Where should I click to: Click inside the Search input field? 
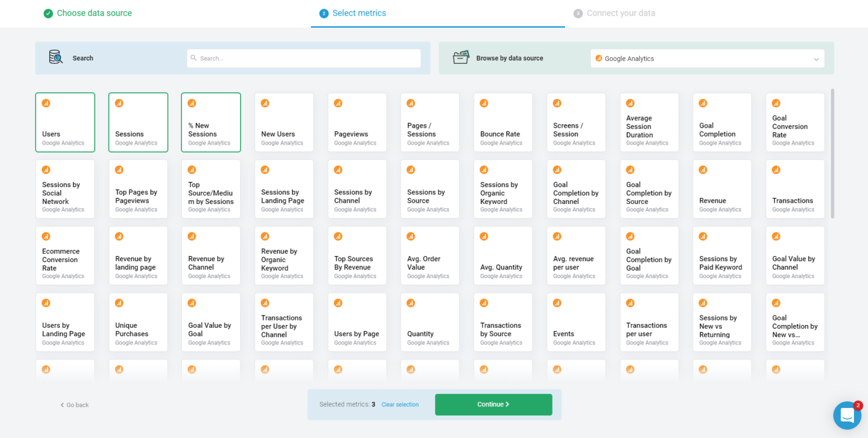pos(303,58)
